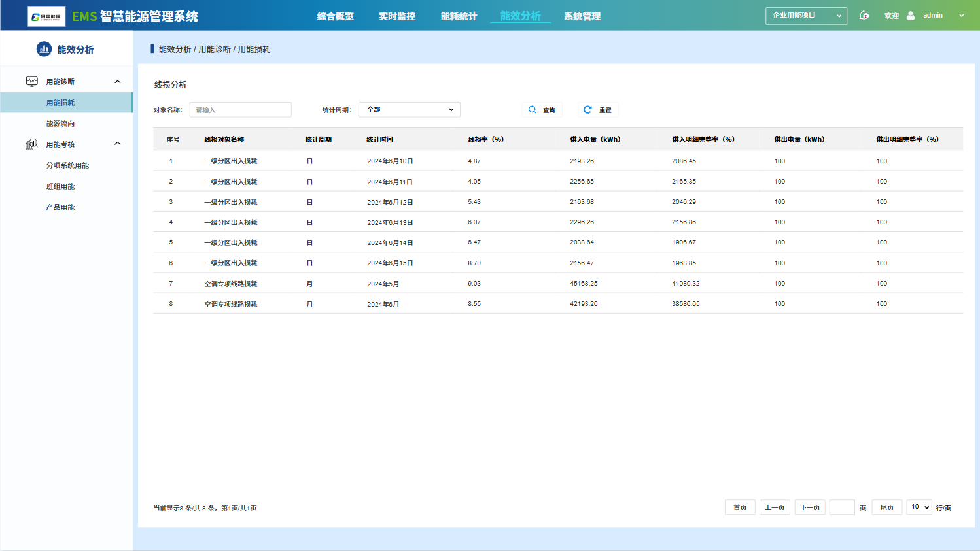
Task: Open the 统计周期 dropdown
Action: click(409, 110)
